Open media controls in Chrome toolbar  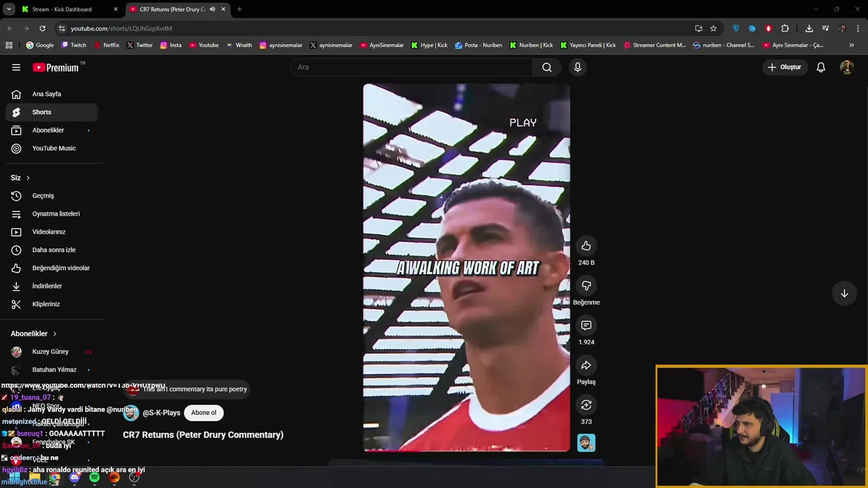pyautogui.click(x=825, y=28)
